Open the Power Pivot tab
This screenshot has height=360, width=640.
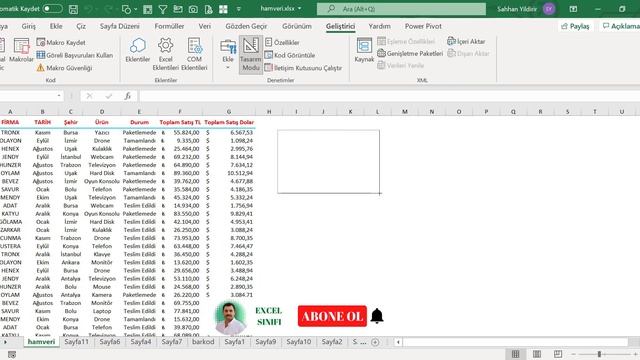tap(423, 26)
